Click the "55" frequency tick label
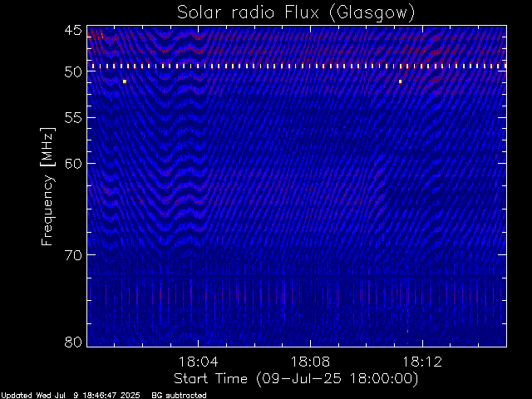 [73, 118]
